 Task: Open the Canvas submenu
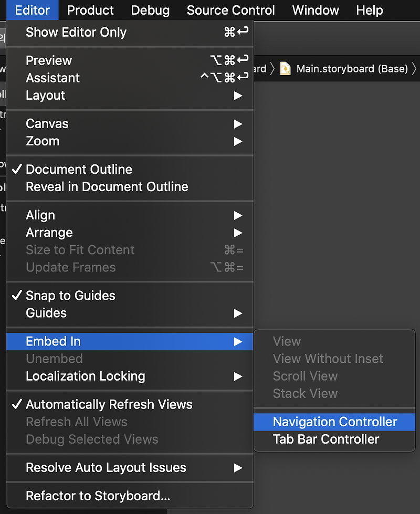[237, 124]
